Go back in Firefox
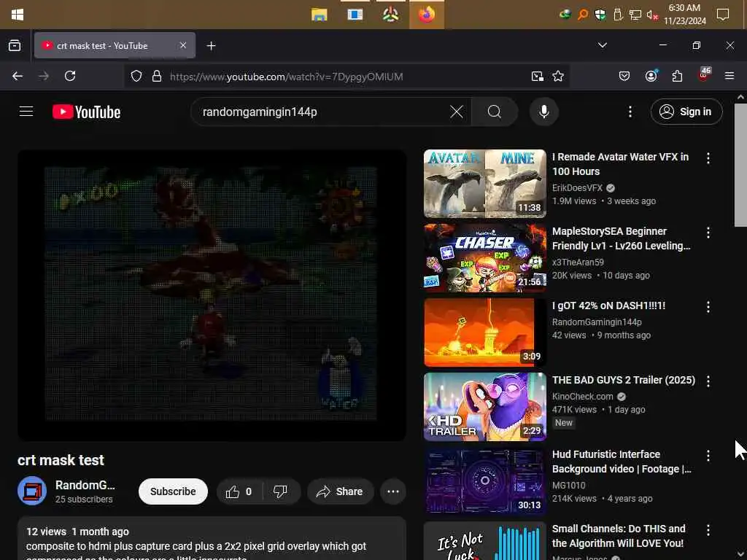 tap(18, 76)
